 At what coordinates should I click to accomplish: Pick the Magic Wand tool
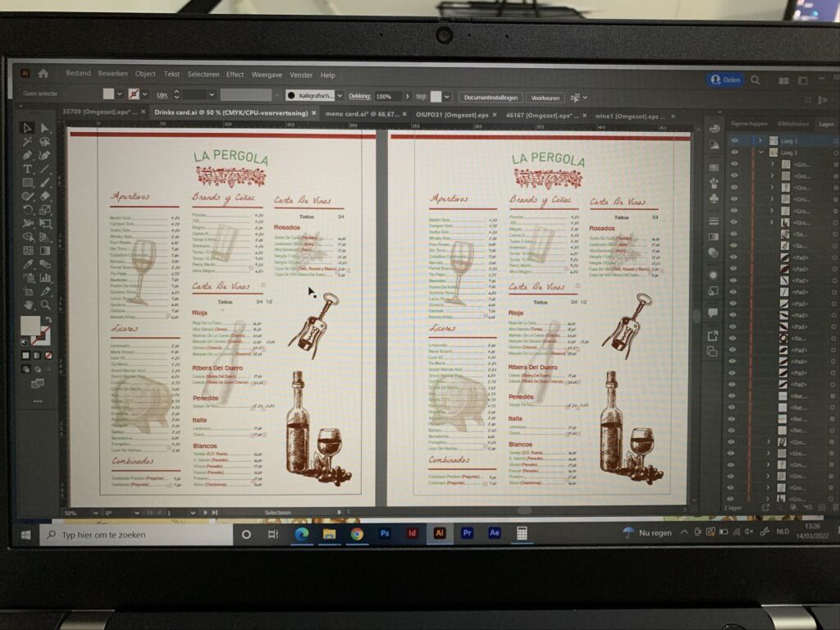[27, 141]
